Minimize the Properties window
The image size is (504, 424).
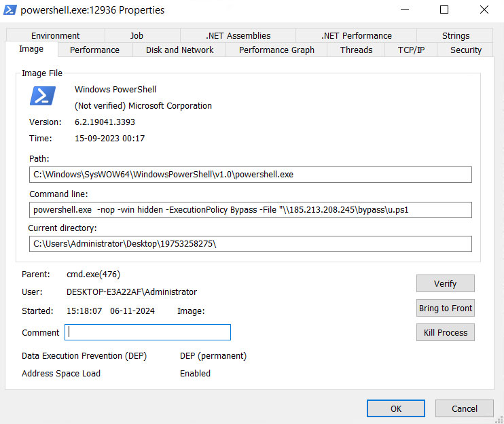click(x=405, y=10)
